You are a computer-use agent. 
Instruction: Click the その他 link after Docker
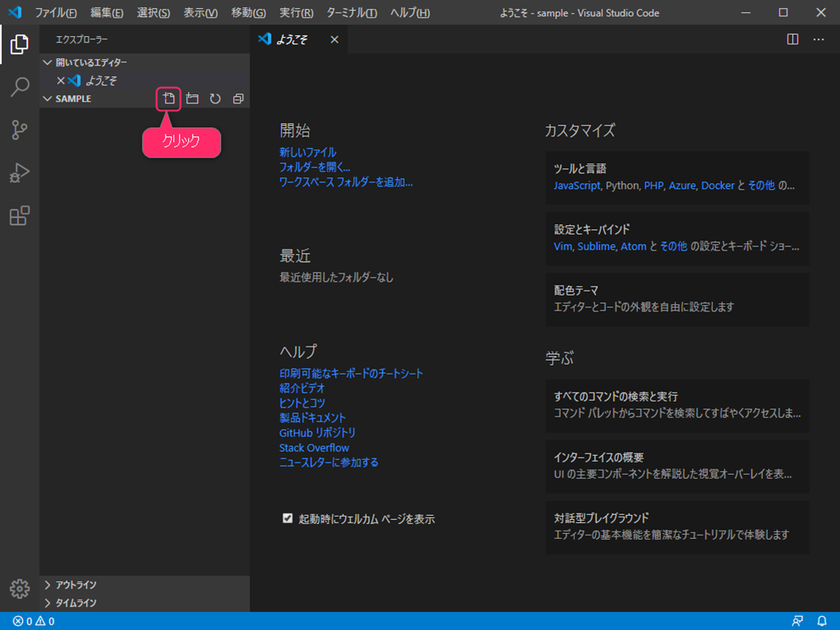[761, 186]
